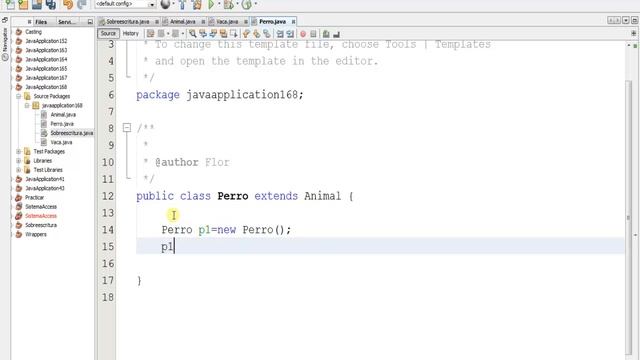Screen dimensions: 640x360
Task: Click the Comment icon in editor toolbar
Action: click(326, 34)
